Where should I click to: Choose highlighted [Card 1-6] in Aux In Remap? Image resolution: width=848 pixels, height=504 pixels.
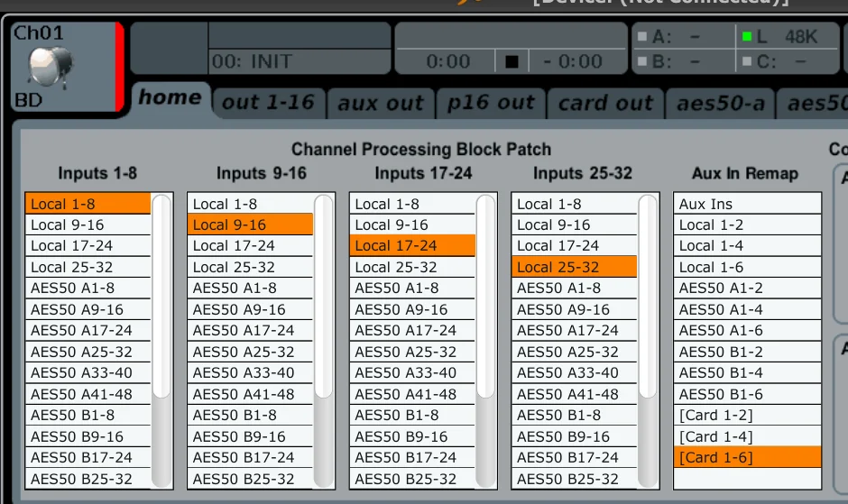(x=747, y=457)
